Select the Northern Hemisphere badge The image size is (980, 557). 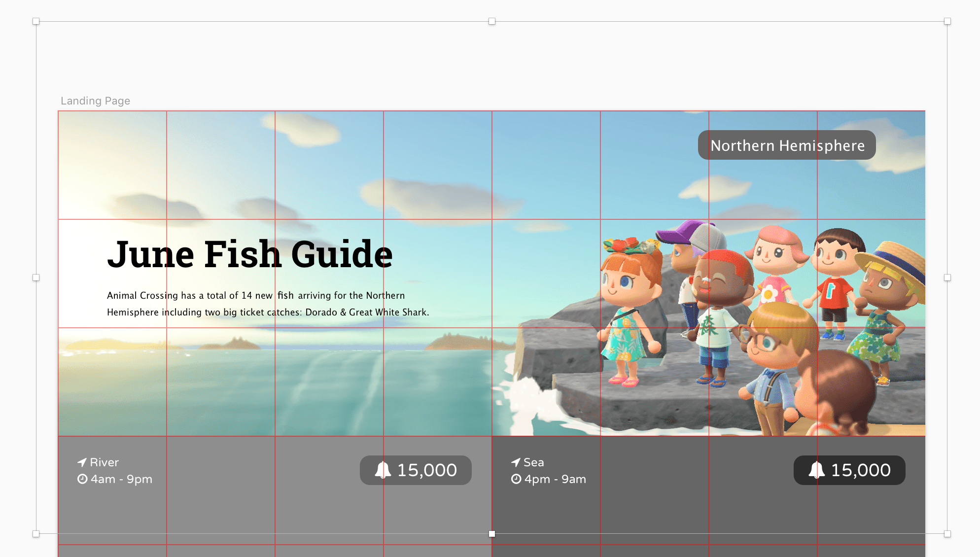[787, 145]
